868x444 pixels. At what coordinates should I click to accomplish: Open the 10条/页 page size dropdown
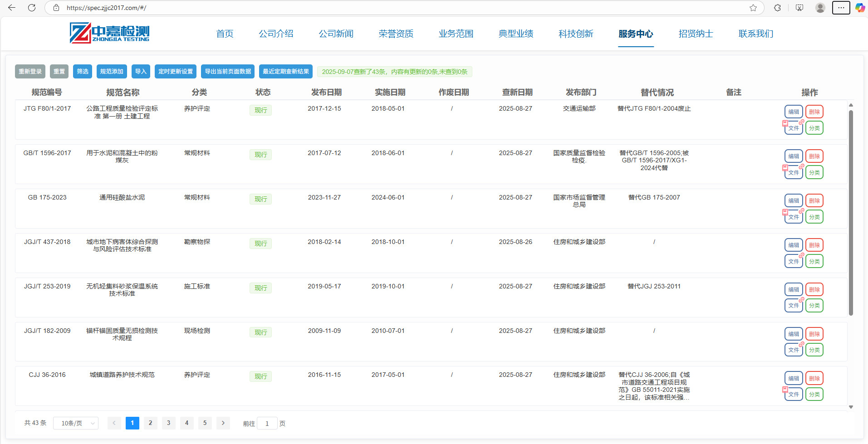[x=76, y=423]
